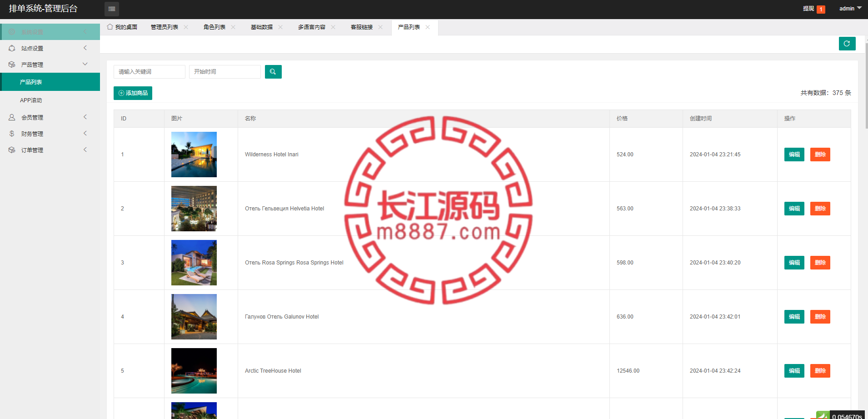
Task: Click the 共有数据 375 条 count text
Action: [826, 93]
